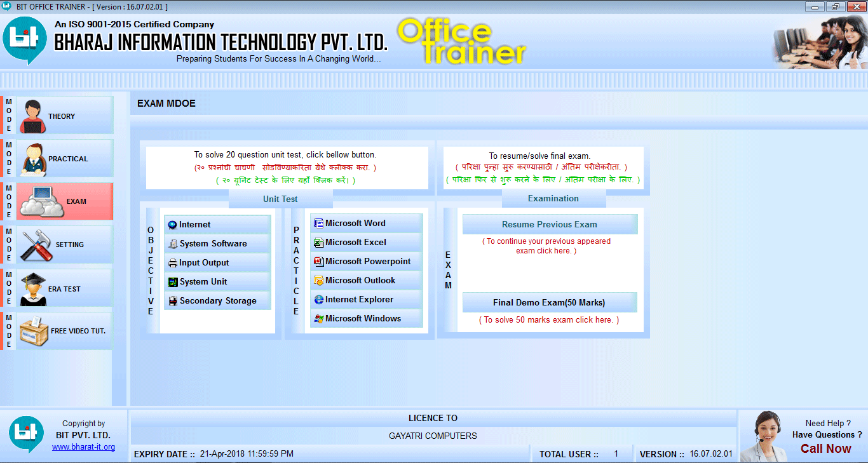
Task: Click the Input Output printer icon
Action: pos(172,263)
